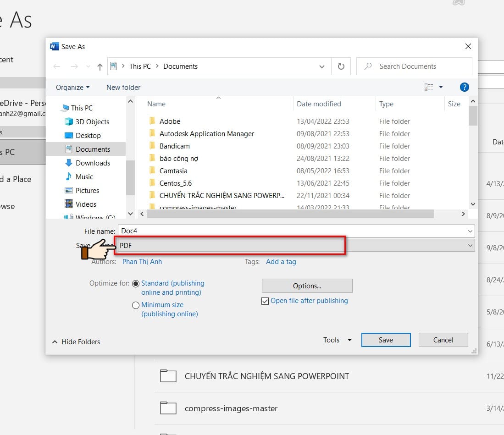The image size is (504, 435).
Task: Click the New folder button
Action: (123, 88)
